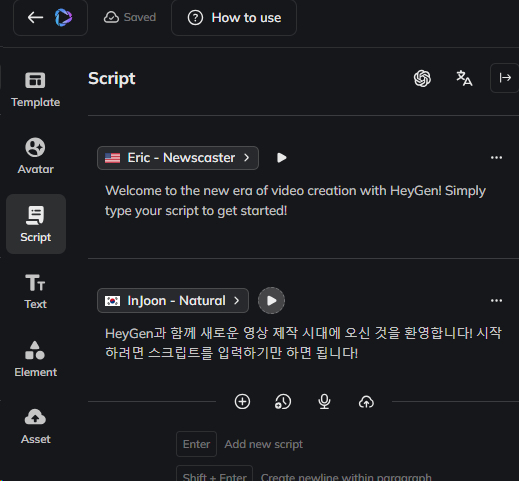519x481 pixels.
Task: Open the Element sidebar tab
Action: coord(36,359)
